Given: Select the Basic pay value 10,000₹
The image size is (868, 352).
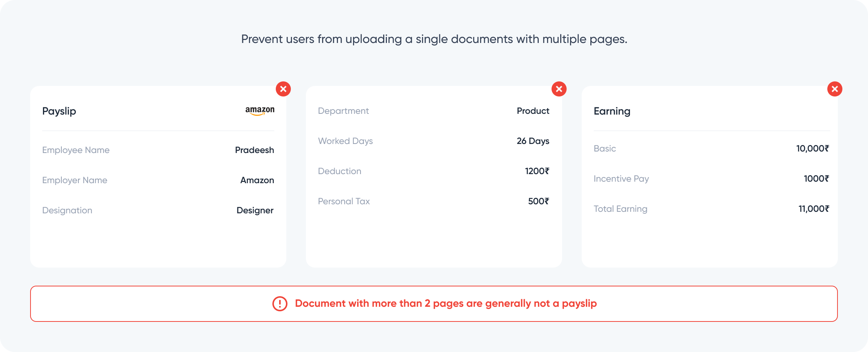Looking at the screenshot, I should 812,148.
